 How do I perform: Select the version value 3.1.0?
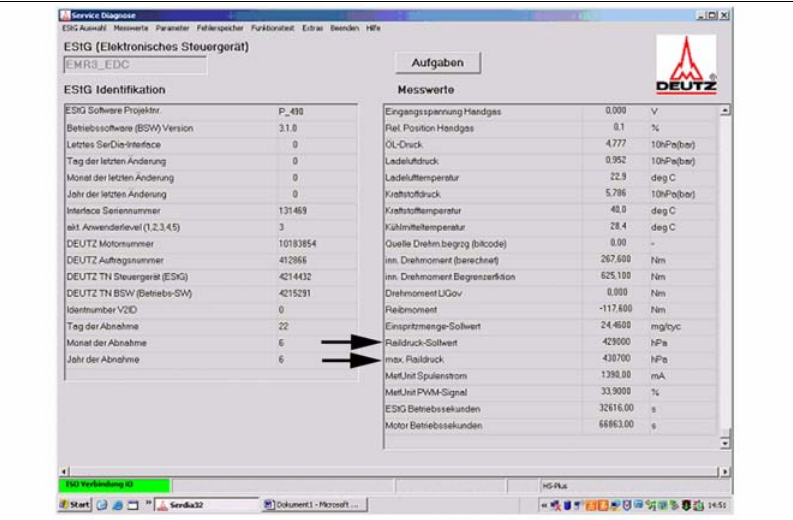point(288,128)
